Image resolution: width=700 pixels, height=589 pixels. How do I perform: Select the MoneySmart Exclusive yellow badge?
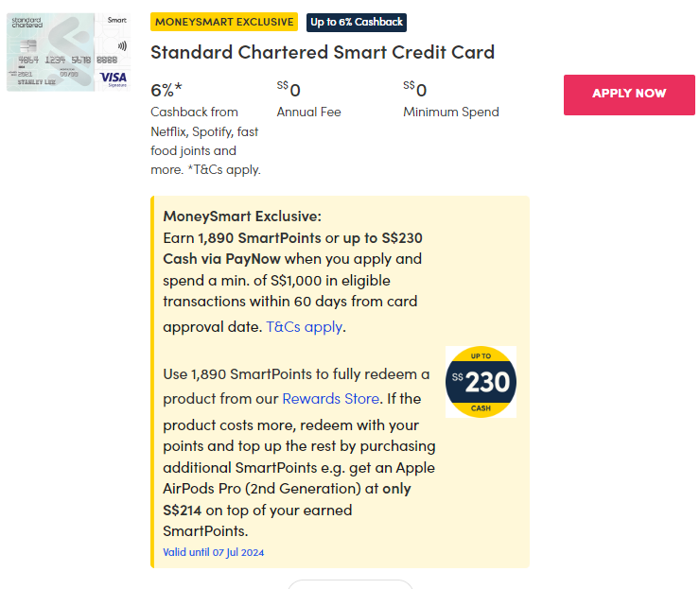[x=224, y=22]
